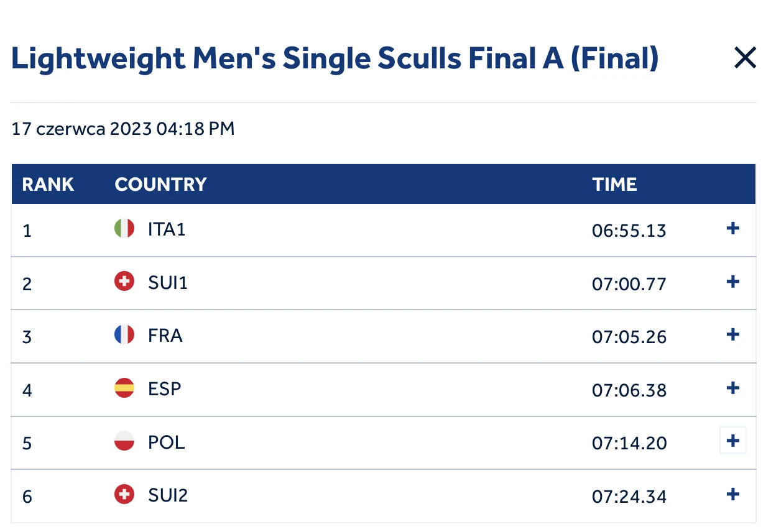Select the POL country label

(166, 442)
